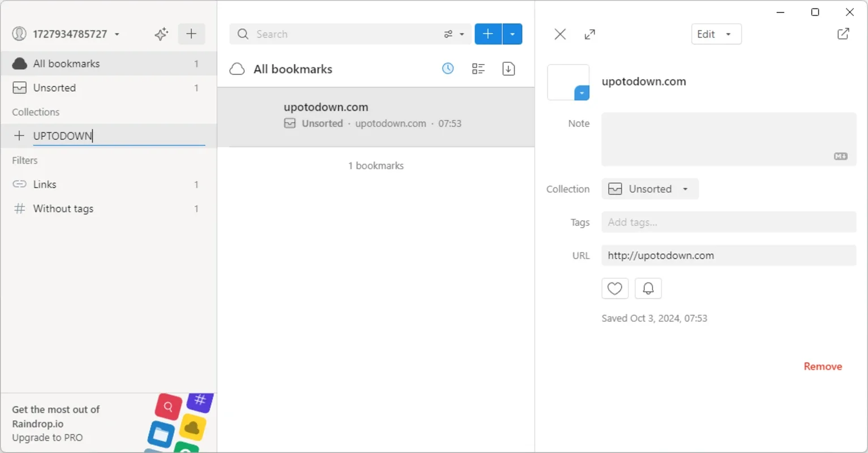Close the bookmark details panel

(x=560, y=34)
